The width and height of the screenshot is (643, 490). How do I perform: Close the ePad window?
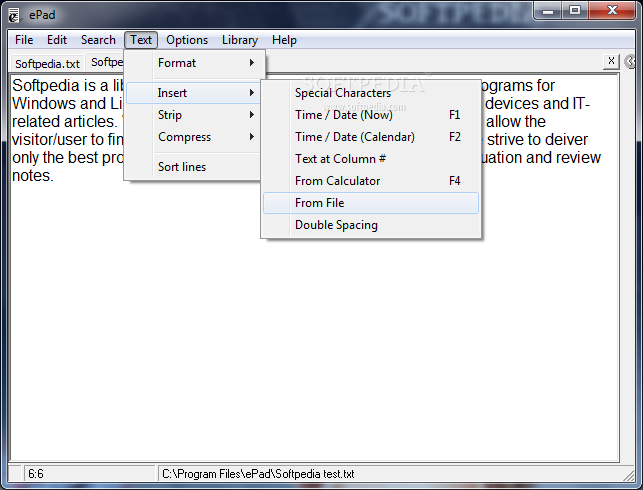click(612, 11)
